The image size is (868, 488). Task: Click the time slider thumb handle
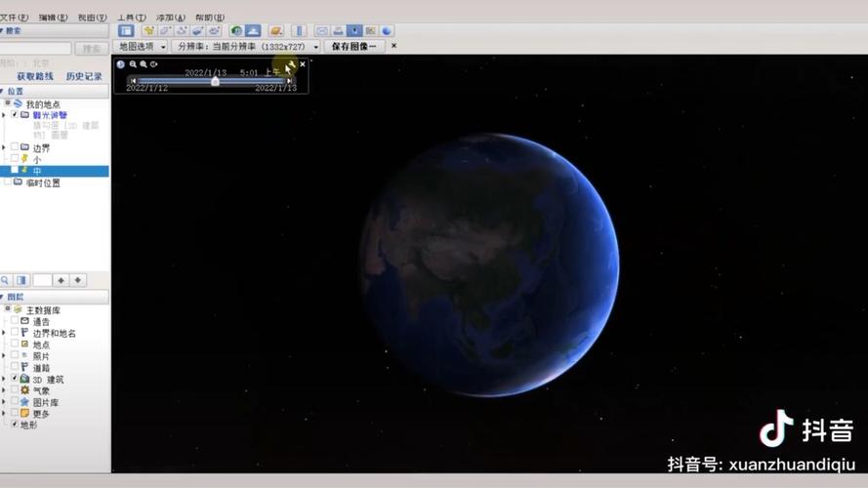click(216, 81)
